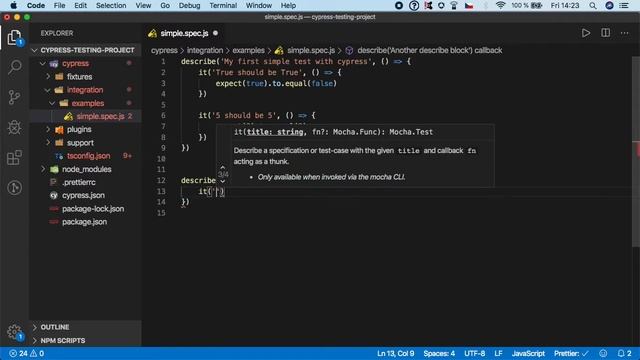Expand the support folder
The width and height of the screenshot is (640, 360).
coord(48,143)
